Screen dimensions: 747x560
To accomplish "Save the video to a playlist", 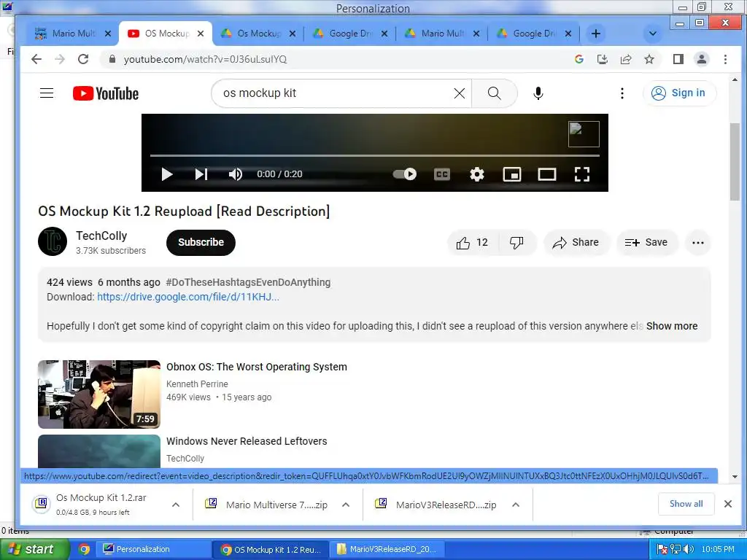I will (646, 242).
